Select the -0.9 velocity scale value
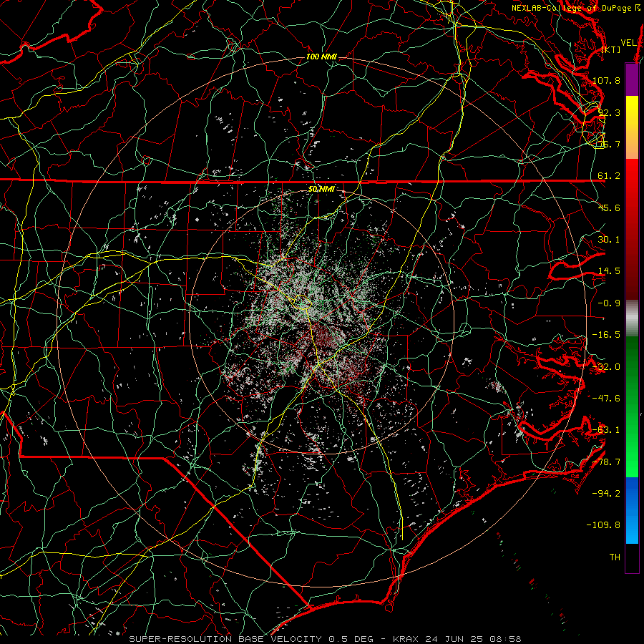Image resolution: width=644 pixels, height=644 pixels. pos(609,303)
